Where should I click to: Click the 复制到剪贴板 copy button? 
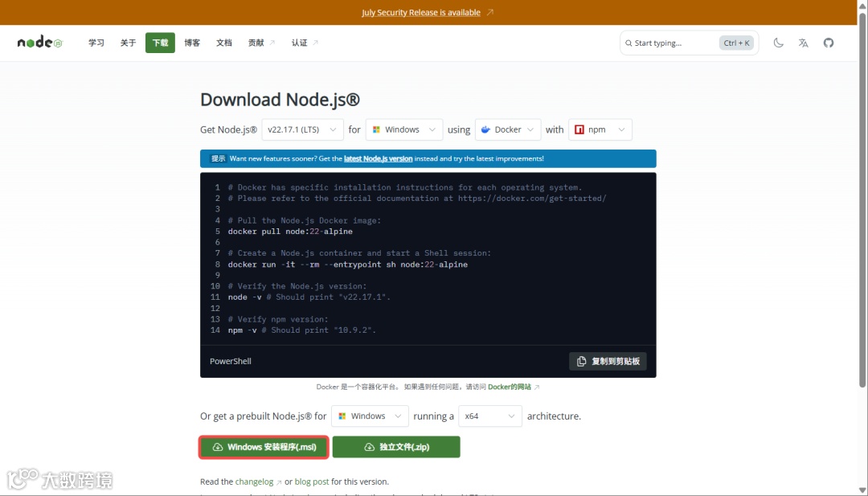(608, 362)
